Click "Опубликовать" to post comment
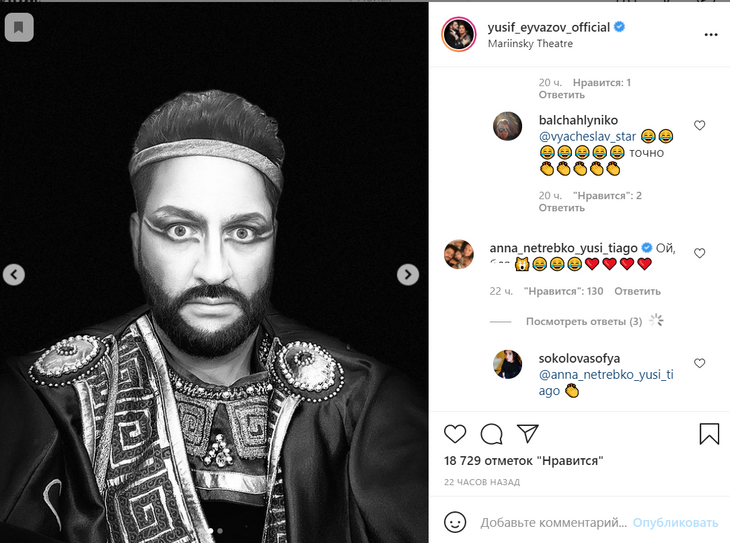Screen dimensions: 730x543 pyautogui.click(x=675, y=523)
